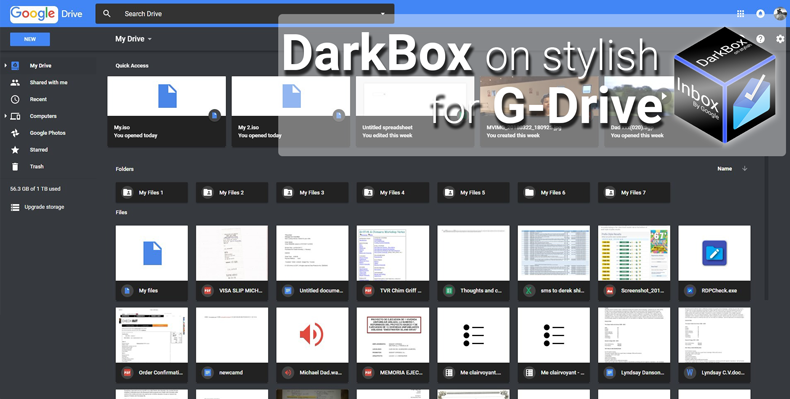790x399 pixels.
Task: Sort by Name column label
Action: (725, 169)
